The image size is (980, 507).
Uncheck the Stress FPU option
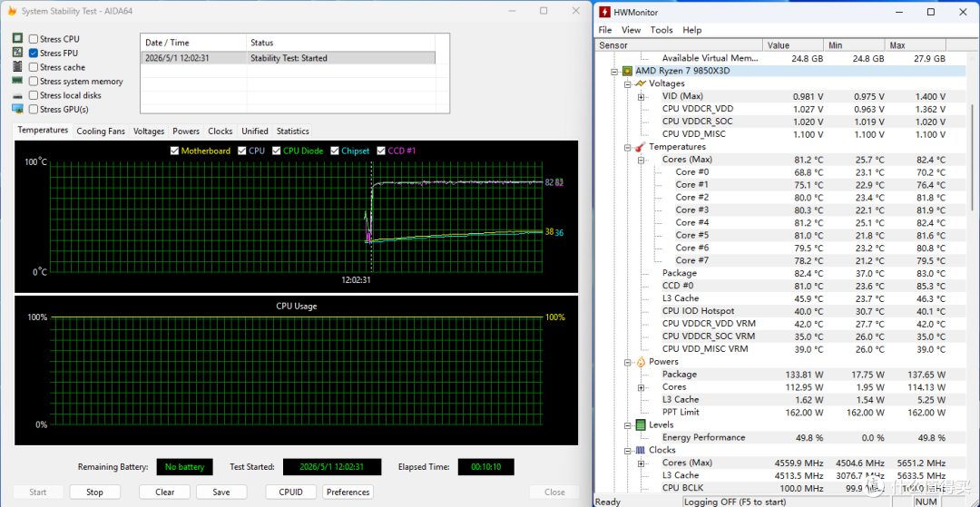click(x=34, y=54)
